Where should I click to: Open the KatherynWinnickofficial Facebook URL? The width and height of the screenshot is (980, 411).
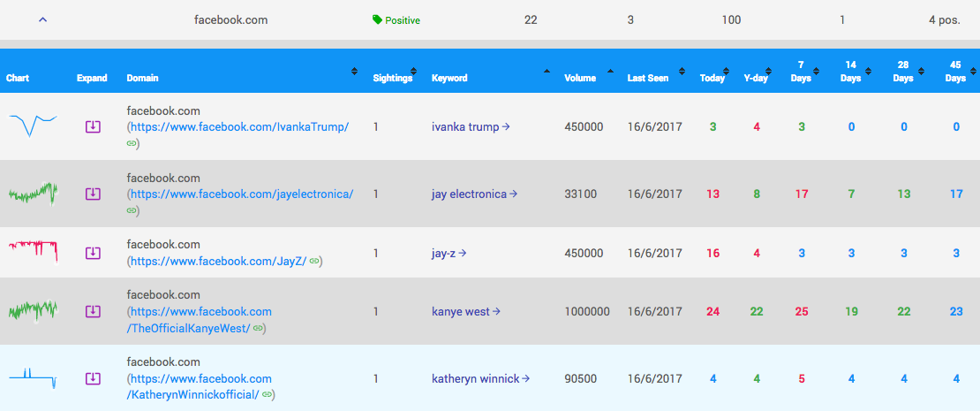pyautogui.click(x=199, y=386)
